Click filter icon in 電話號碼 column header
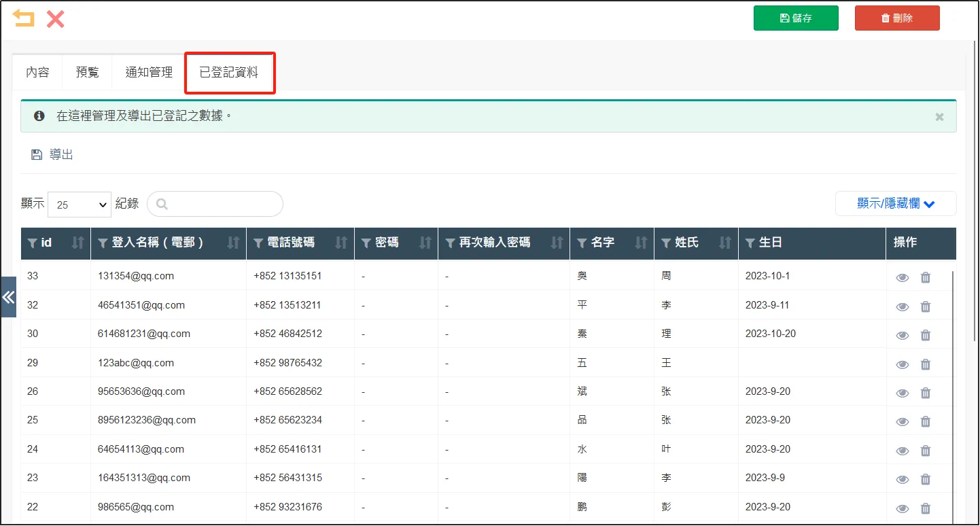This screenshot has width=980, height=526. point(258,243)
